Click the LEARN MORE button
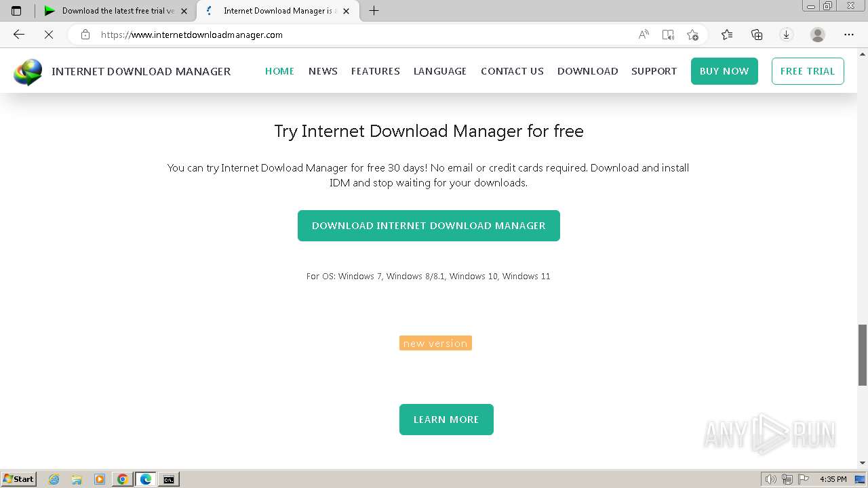868x488 pixels. tap(446, 420)
